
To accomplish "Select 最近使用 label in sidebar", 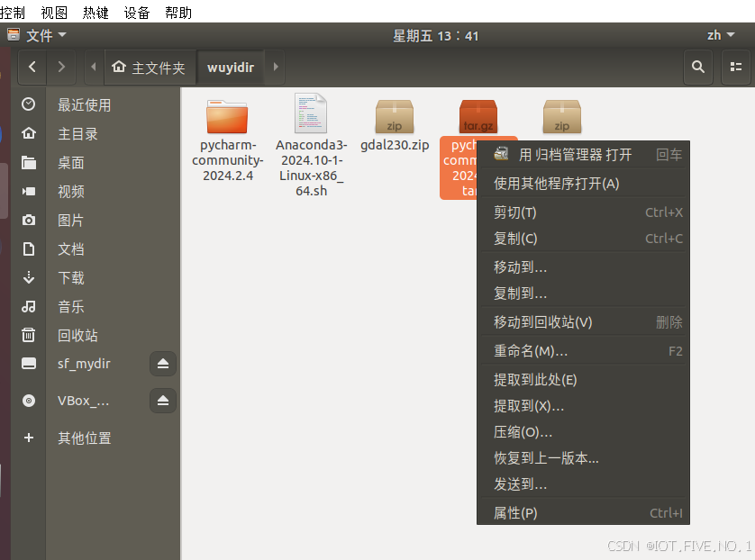I will tap(85, 104).
